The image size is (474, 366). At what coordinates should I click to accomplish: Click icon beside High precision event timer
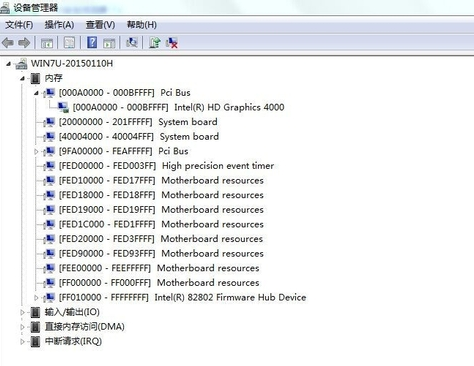point(49,166)
